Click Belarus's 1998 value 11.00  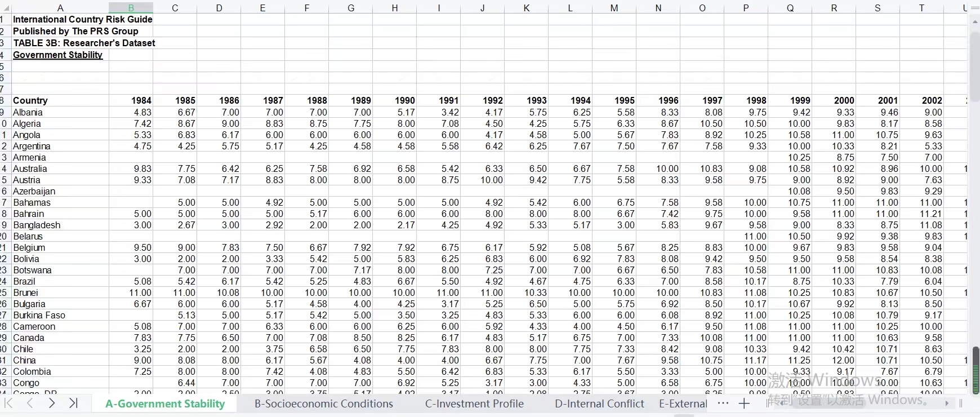[746, 236]
